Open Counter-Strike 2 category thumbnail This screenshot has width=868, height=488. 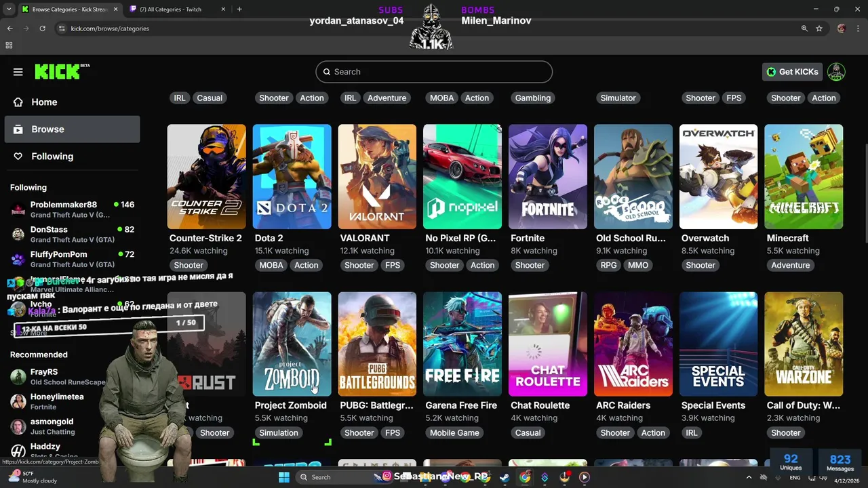[207, 176]
